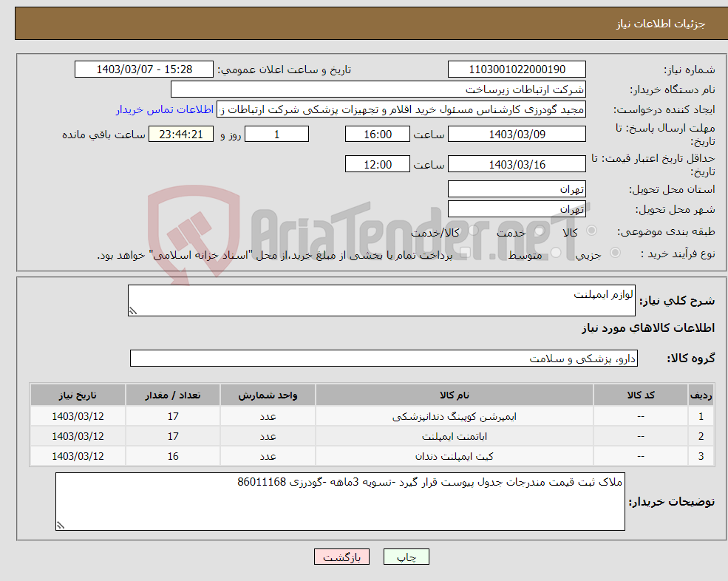
Task: Select item ایمپرشن کوپینگ دندانپزشکی
Action: (455, 417)
